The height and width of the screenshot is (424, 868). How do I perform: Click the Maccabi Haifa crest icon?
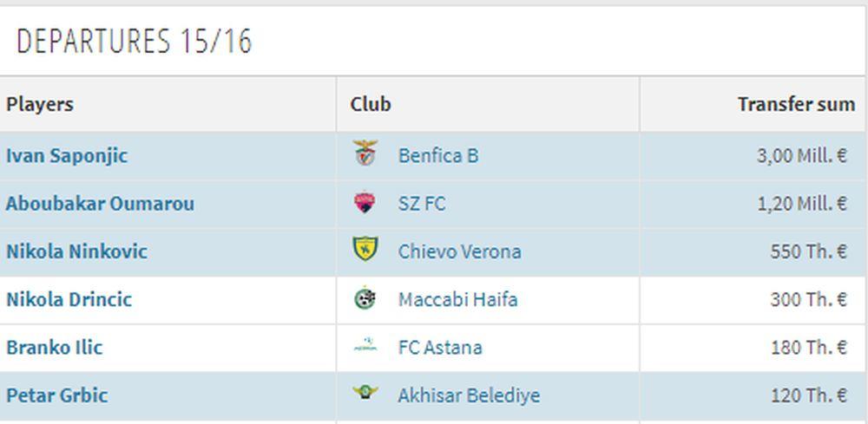pyautogui.click(x=365, y=299)
